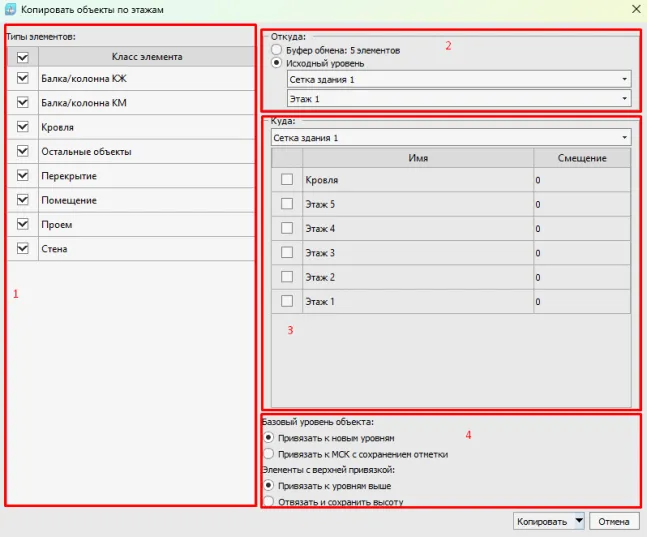Choose Привязать к МСК с сохранением отметки
This screenshot has width=647, height=537.
click(x=267, y=454)
